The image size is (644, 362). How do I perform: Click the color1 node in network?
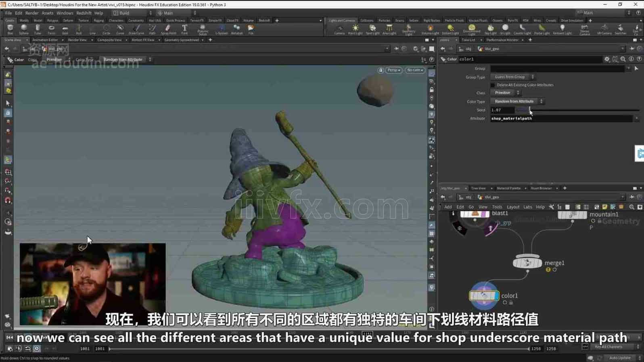click(484, 296)
